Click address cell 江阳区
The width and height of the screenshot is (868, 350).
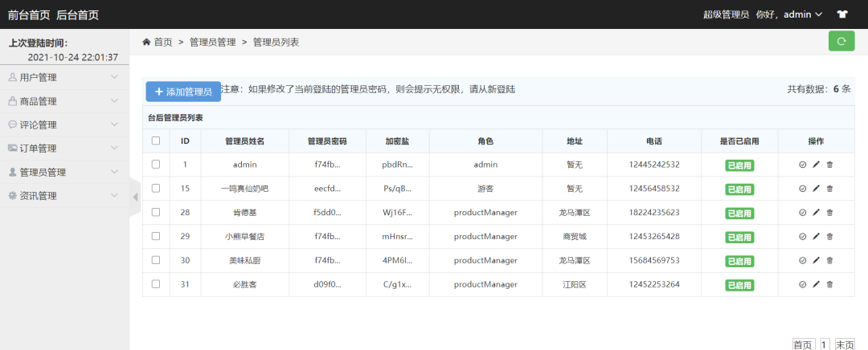pos(575,284)
